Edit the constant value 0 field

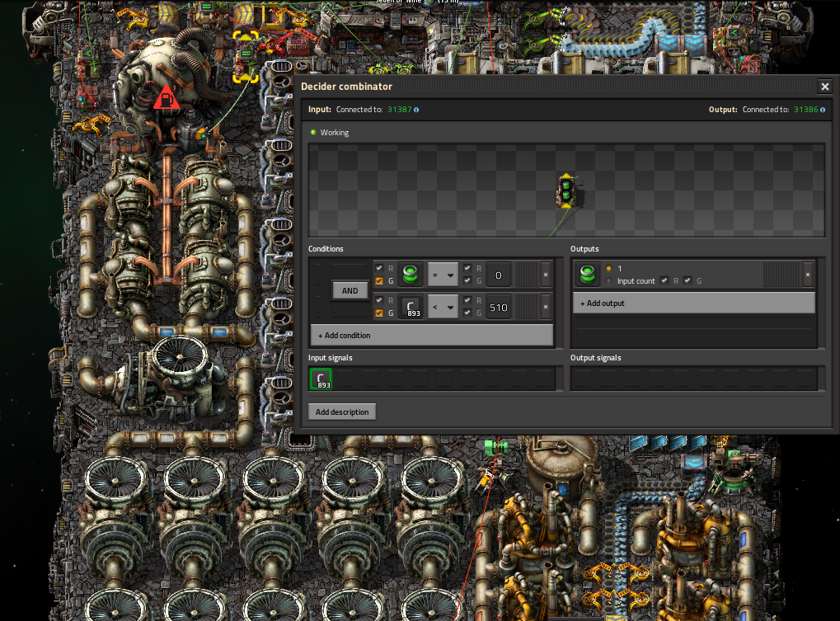click(x=498, y=275)
